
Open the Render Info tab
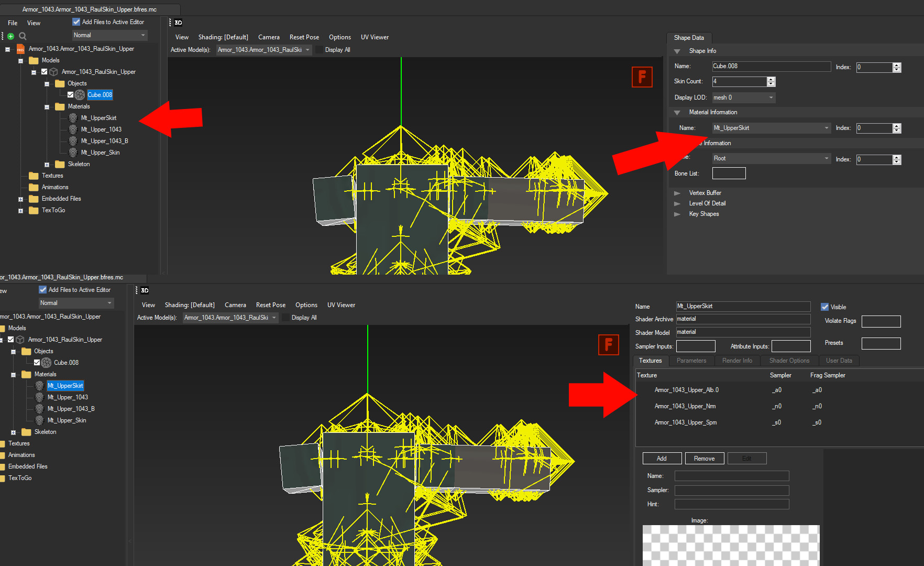click(737, 361)
